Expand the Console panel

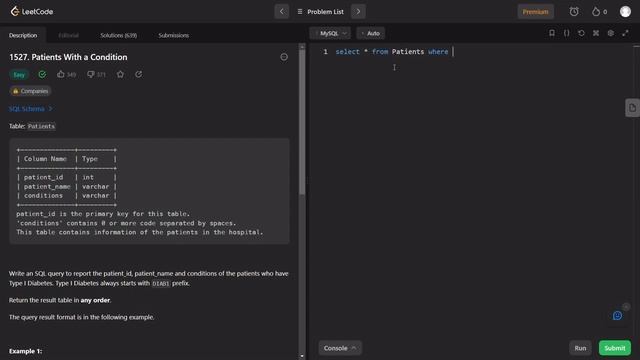pos(340,348)
